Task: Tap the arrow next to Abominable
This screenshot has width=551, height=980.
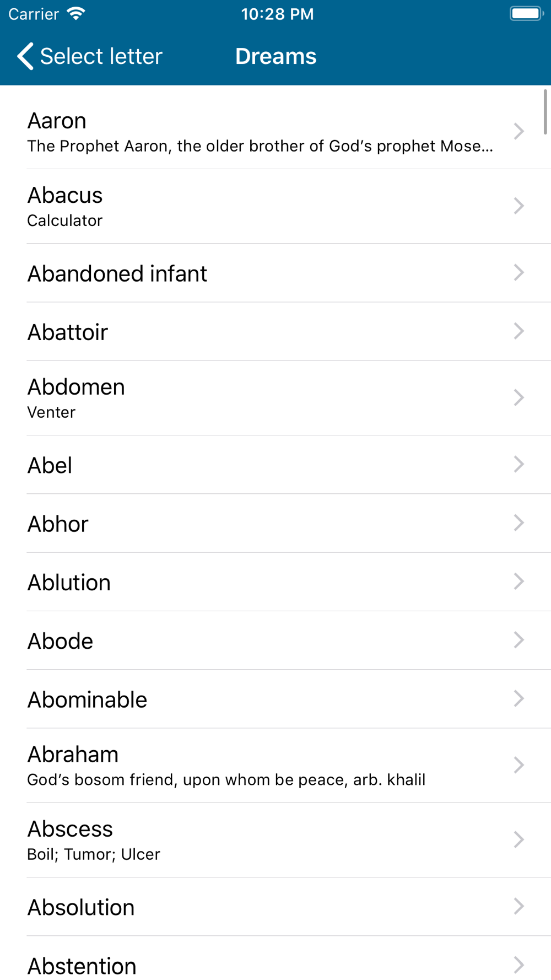Action: pyautogui.click(x=518, y=698)
